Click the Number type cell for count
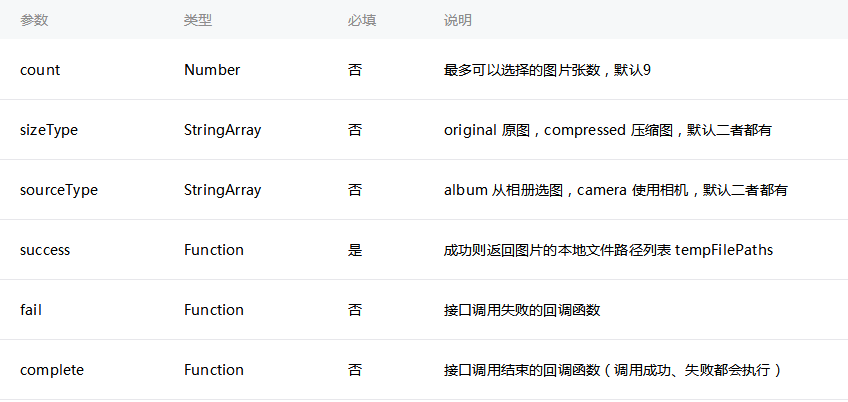This screenshot has width=848, height=402. 212,70
